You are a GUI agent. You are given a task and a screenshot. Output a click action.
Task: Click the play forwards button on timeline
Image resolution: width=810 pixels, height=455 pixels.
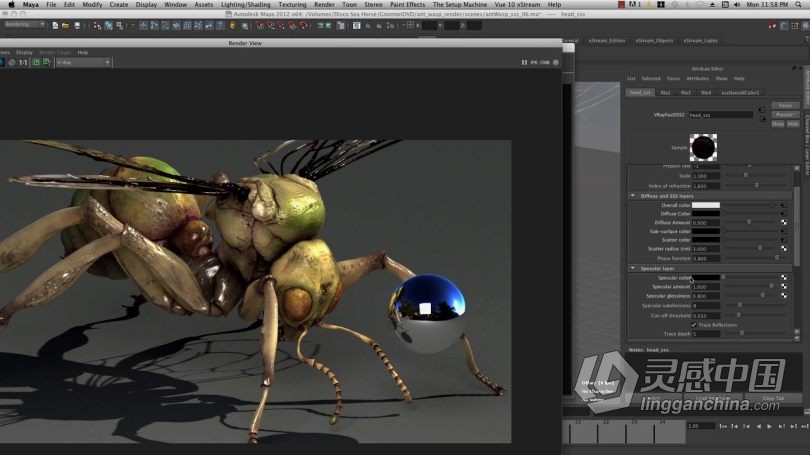tap(770, 426)
